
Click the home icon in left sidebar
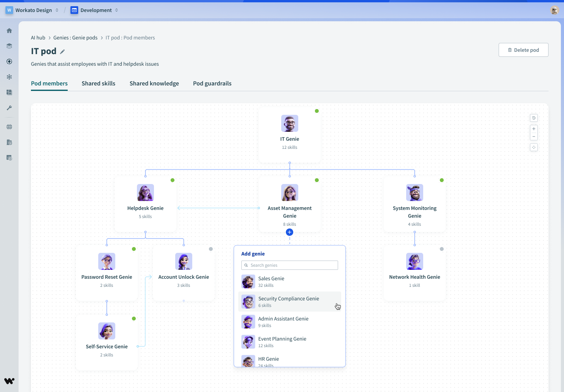tap(9, 31)
